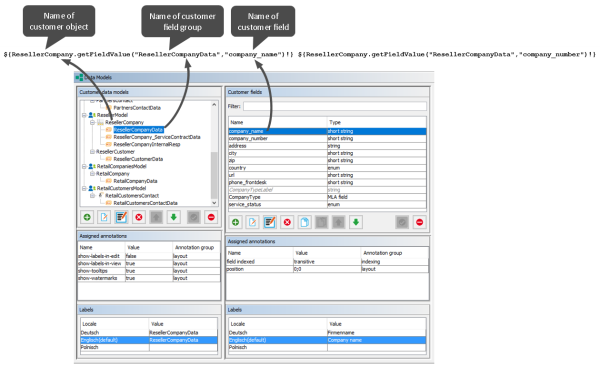Screen dimensions: 600x368
Task: Select the field indexed annotation row
Action: pyautogui.click(x=327, y=262)
